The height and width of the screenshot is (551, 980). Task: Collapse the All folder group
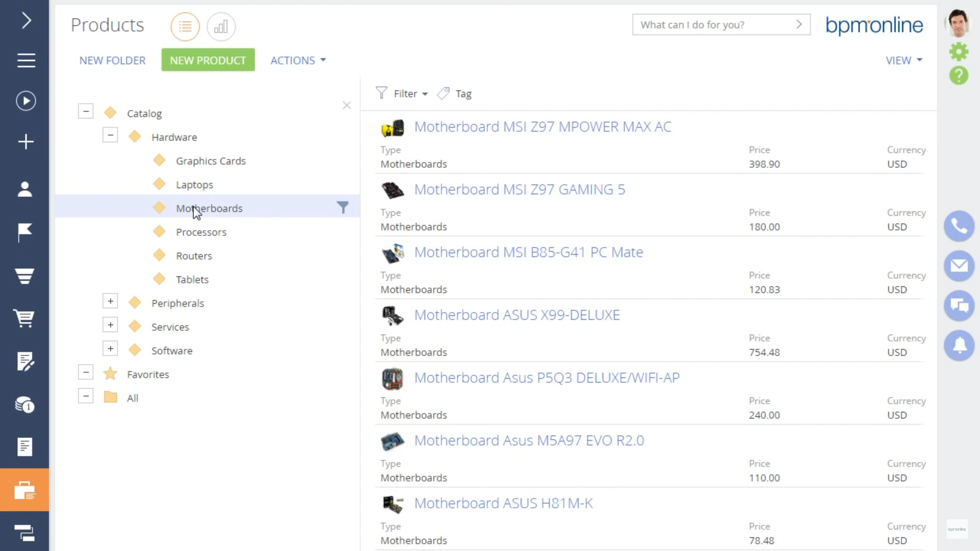(86, 396)
